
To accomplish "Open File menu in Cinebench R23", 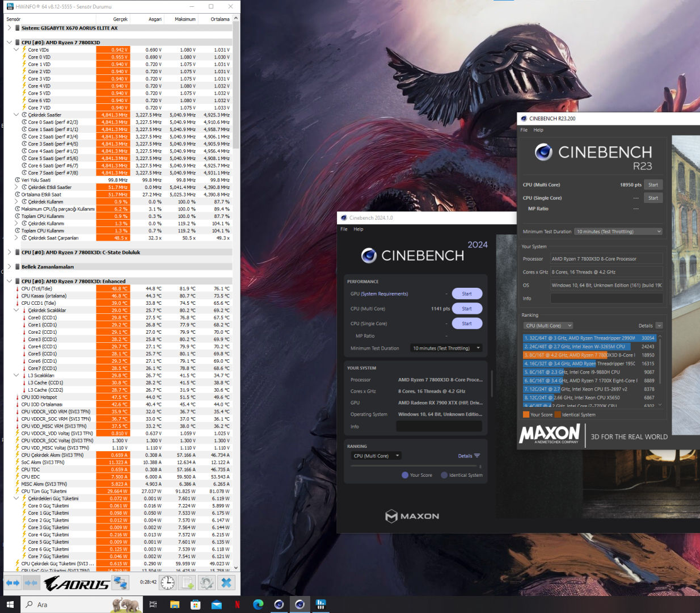I will pos(524,130).
